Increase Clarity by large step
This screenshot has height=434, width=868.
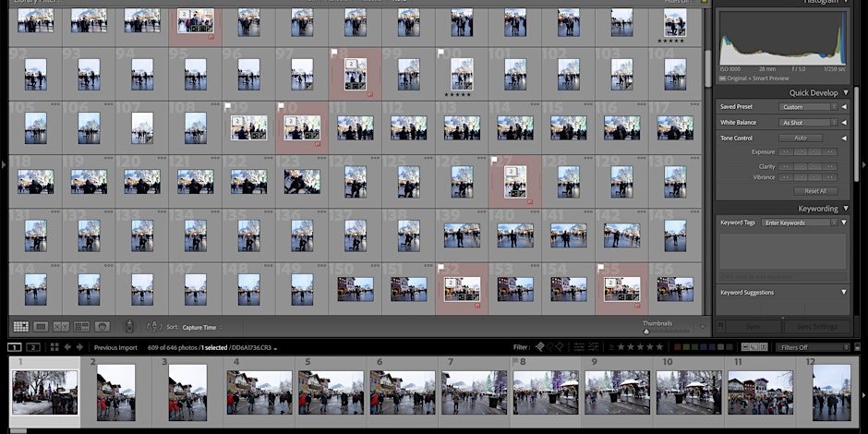[829, 166]
